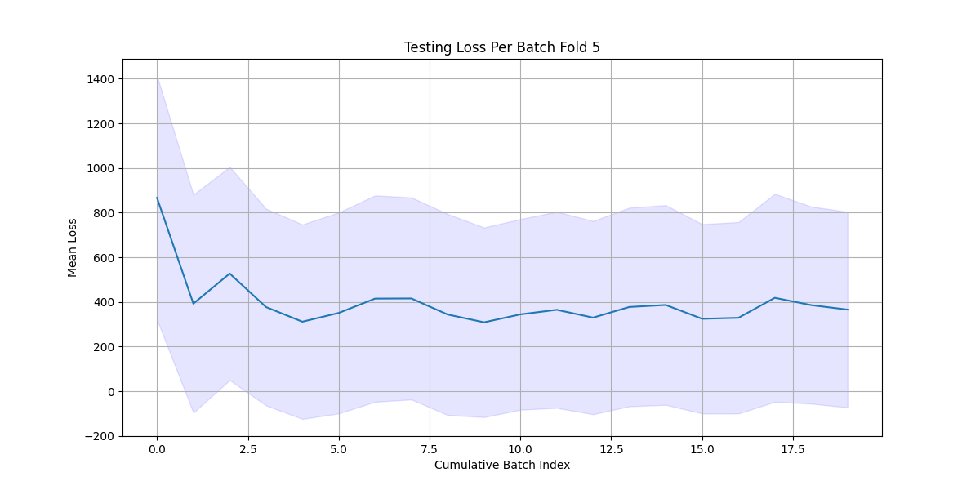Click the line's starting point at batch 0
Image resolution: width=980 pixels, height=490 pixels.
point(157,198)
